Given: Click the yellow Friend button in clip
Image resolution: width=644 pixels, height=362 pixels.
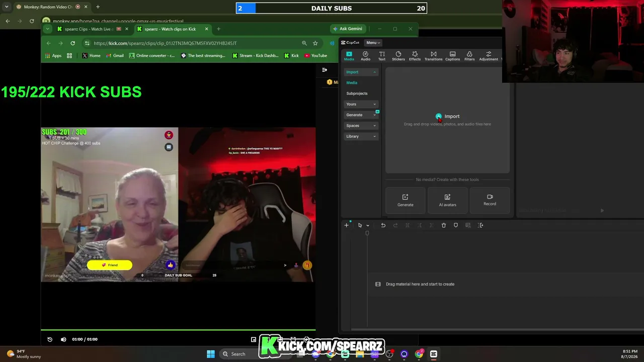Looking at the screenshot, I should tap(110, 265).
